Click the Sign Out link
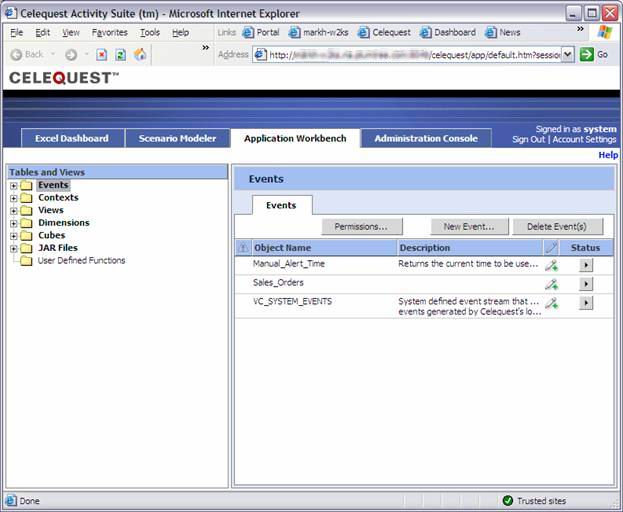The height and width of the screenshot is (512, 623). coord(528,139)
